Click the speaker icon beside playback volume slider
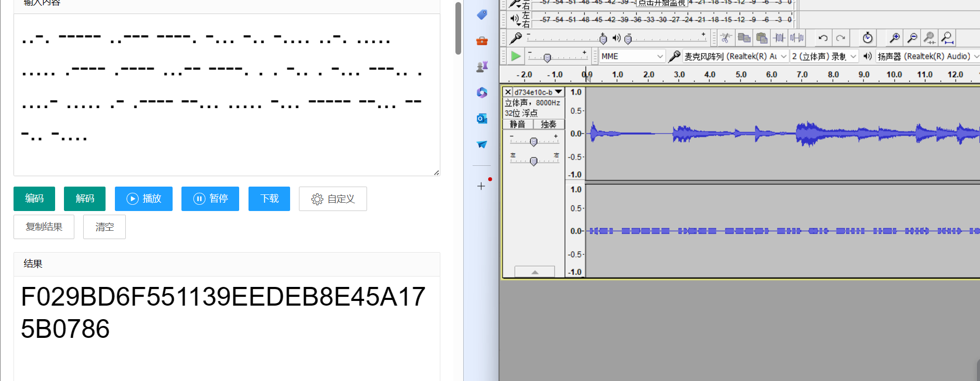This screenshot has height=381, width=980. click(616, 38)
